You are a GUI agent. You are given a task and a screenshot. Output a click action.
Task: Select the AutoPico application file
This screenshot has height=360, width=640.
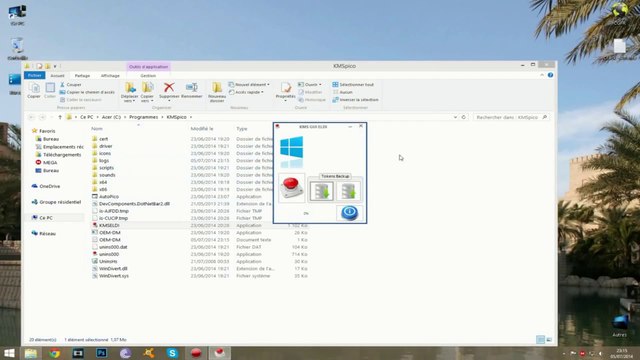click(x=105, y=196)
